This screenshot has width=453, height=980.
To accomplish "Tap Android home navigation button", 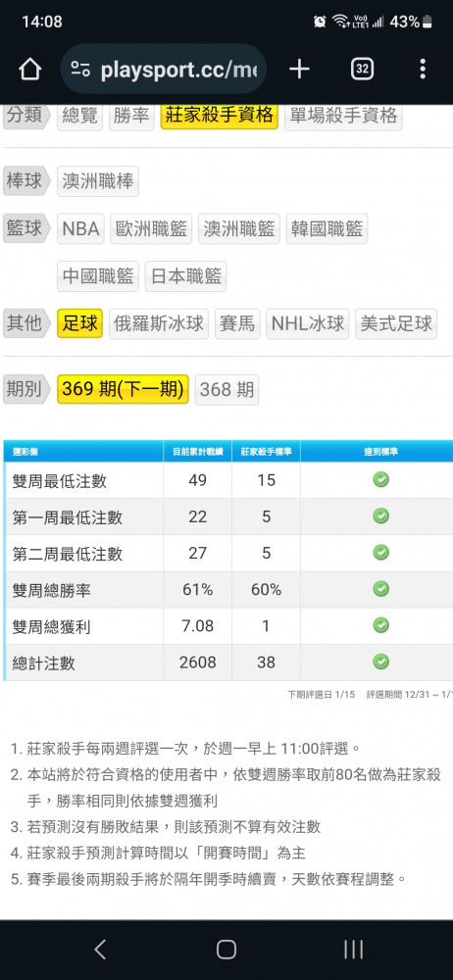I will (226, 950).
